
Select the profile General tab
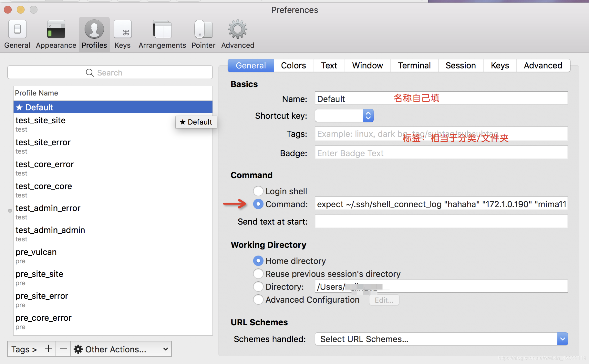251,66
